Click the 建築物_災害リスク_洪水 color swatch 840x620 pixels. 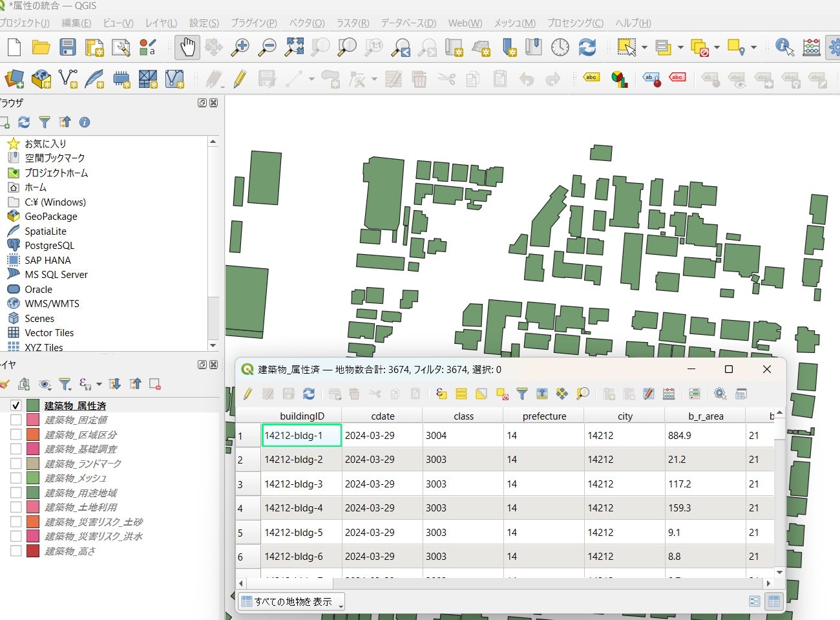click(33, 536)
